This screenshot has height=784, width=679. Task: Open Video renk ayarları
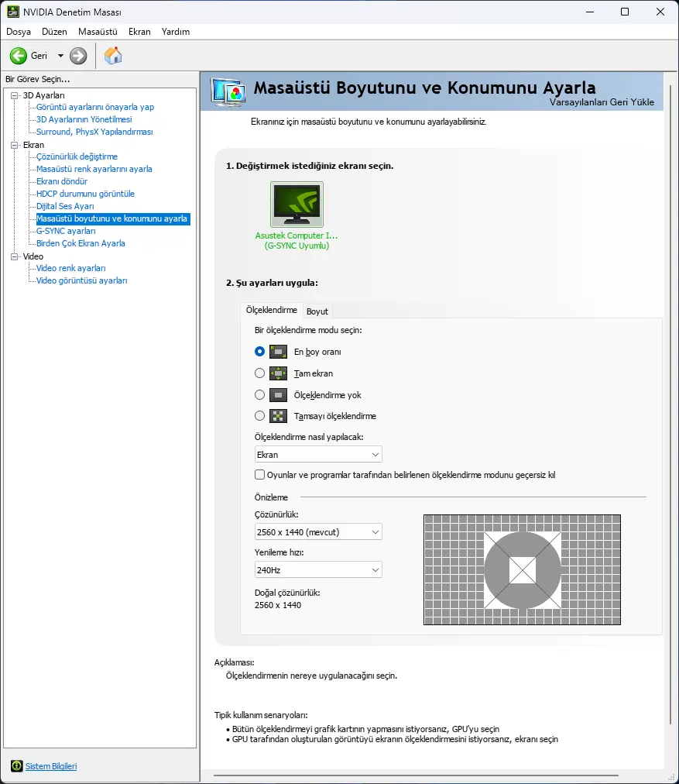[71, 269]
